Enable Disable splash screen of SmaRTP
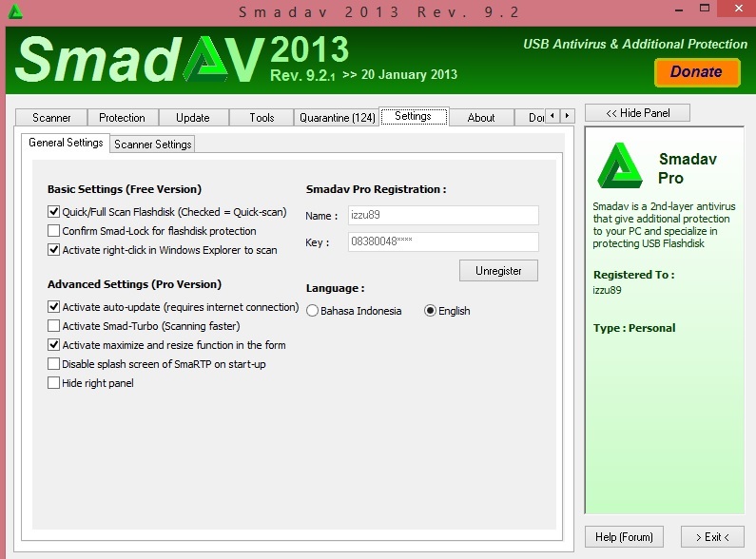The height and width of the screenshot is (559, 756). point(53,364)
